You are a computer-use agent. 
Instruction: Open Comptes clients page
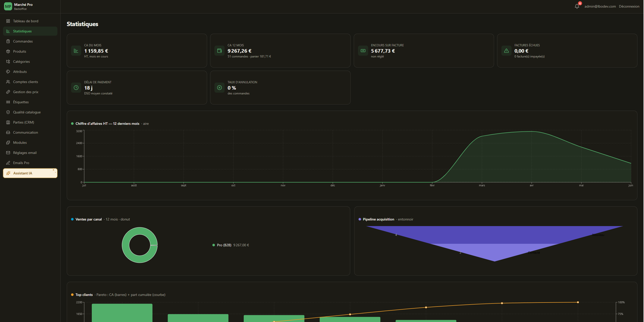coord(30,82)
